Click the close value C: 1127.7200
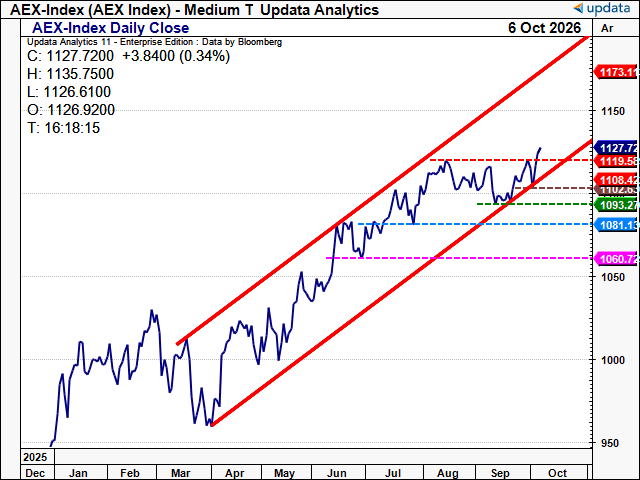The image size is (640, 480). (71, 56)
